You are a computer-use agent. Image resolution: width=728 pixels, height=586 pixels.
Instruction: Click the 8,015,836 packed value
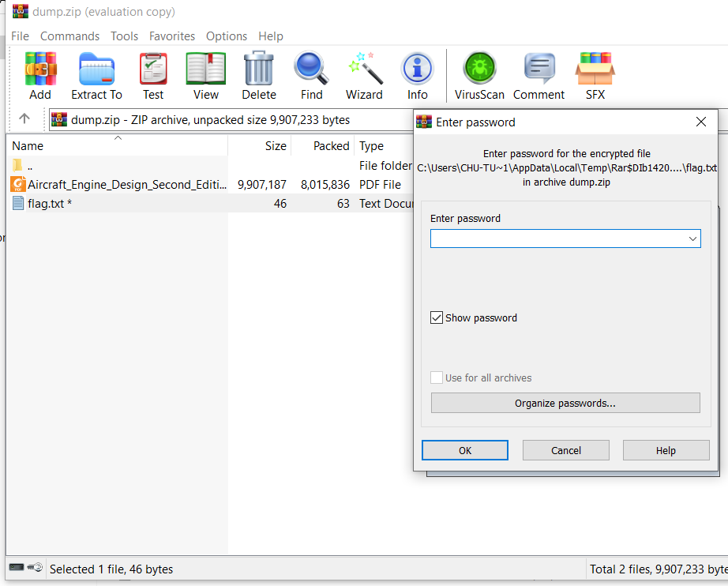click(x=325, y=184)
